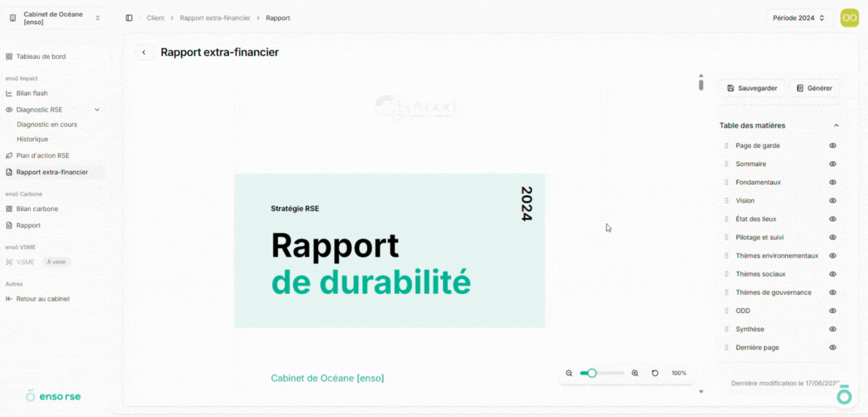Viewport: 868px width, 417px height.
Task: Toggle visibility of Thèmes de gouvernance
Action: 833,293
